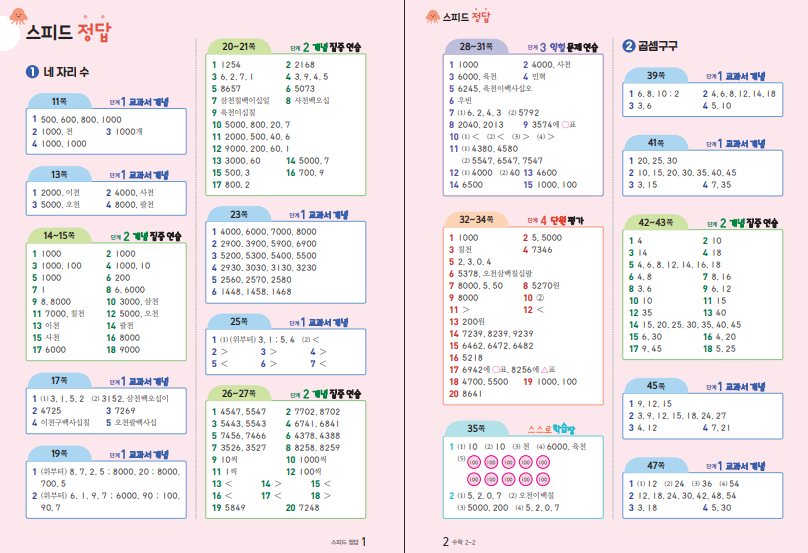Image resolution: width=808 pixels, height=553 pixels.
Task: Select the answer 12, 18, 24, 30, 42, 48, 54
Action: point(687,496)
